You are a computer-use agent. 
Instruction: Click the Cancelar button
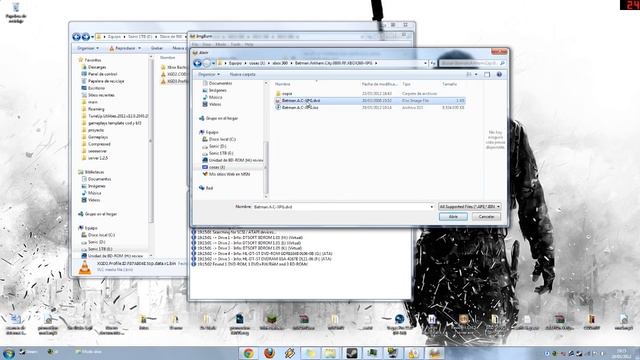[486, 217]
